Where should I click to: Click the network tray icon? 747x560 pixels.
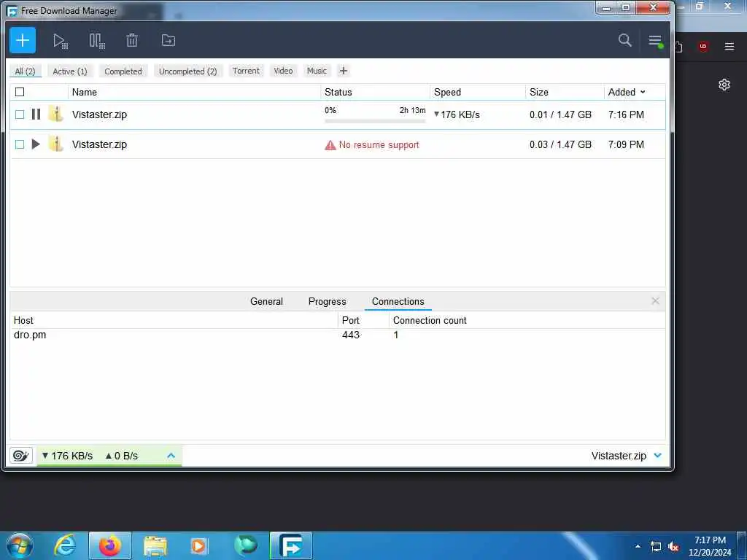[656, 547]
